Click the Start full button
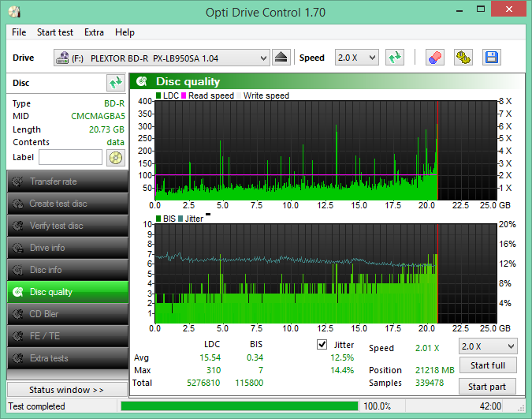This screenshot has height=419, width=532. click(x=488, y=365)
